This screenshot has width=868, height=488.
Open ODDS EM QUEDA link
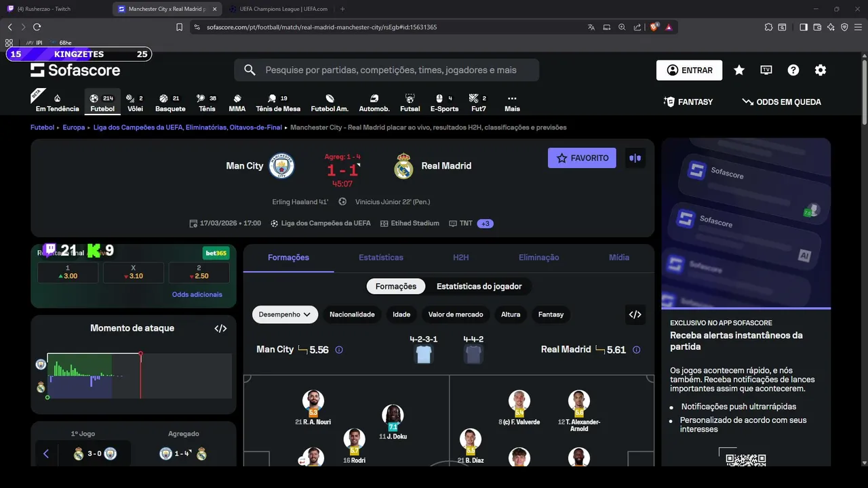pyautogui.click(x=782, y=102)
